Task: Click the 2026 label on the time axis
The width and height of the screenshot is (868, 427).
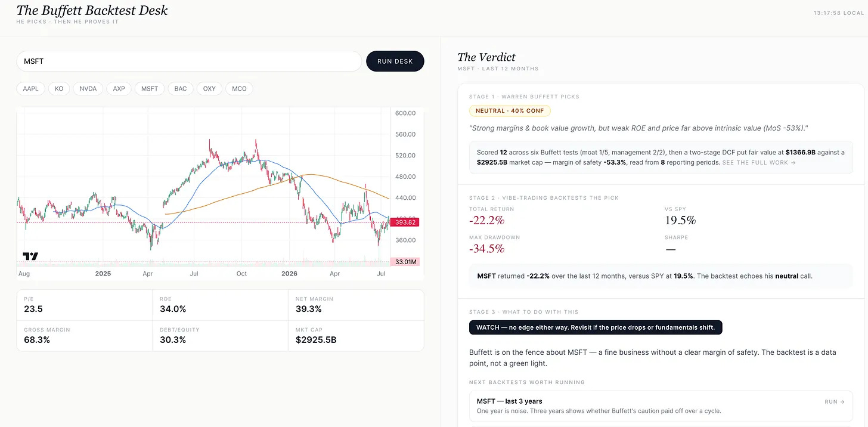Action: click(289, 274)
